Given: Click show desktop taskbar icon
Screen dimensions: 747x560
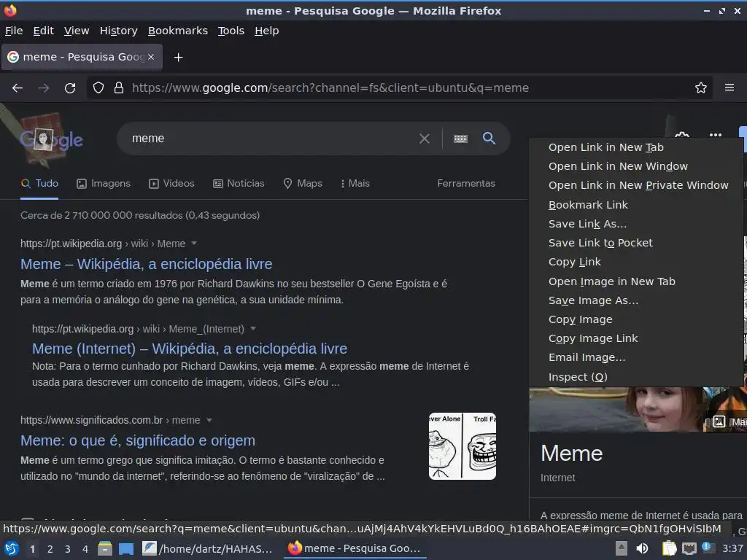Looking at the screenshot, I should coord(125,549).
